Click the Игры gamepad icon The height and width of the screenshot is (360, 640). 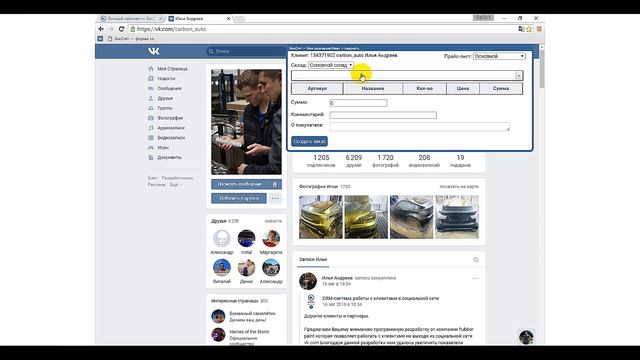click(151, 147)
